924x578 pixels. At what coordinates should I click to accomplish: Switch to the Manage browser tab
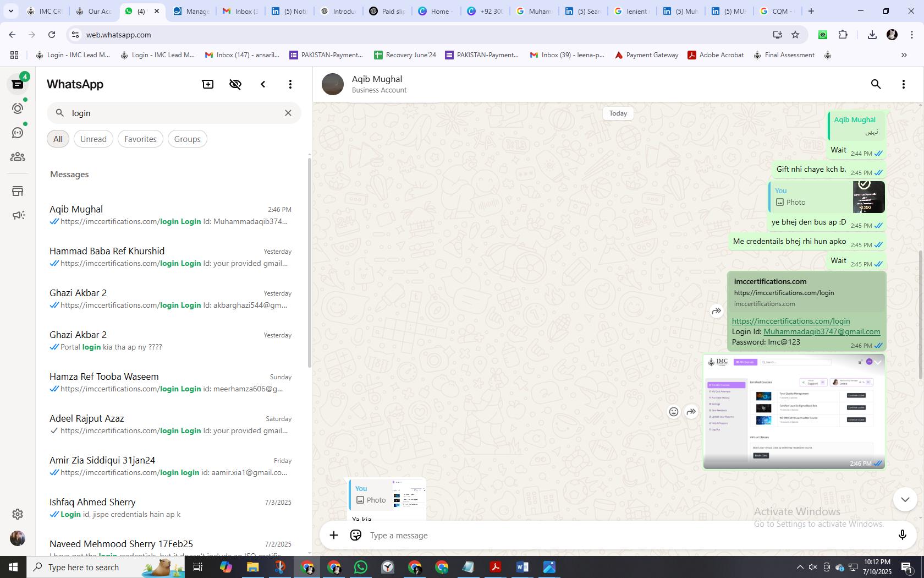[190, 11]
